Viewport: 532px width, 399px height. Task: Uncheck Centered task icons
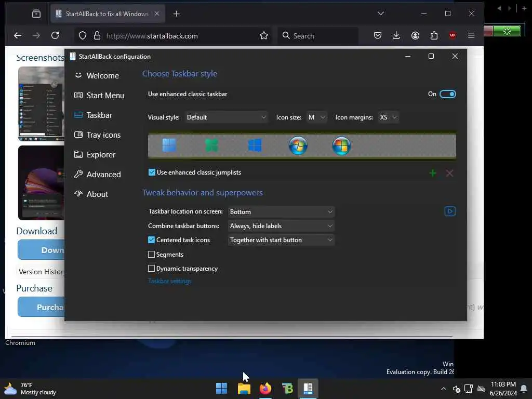151,240
